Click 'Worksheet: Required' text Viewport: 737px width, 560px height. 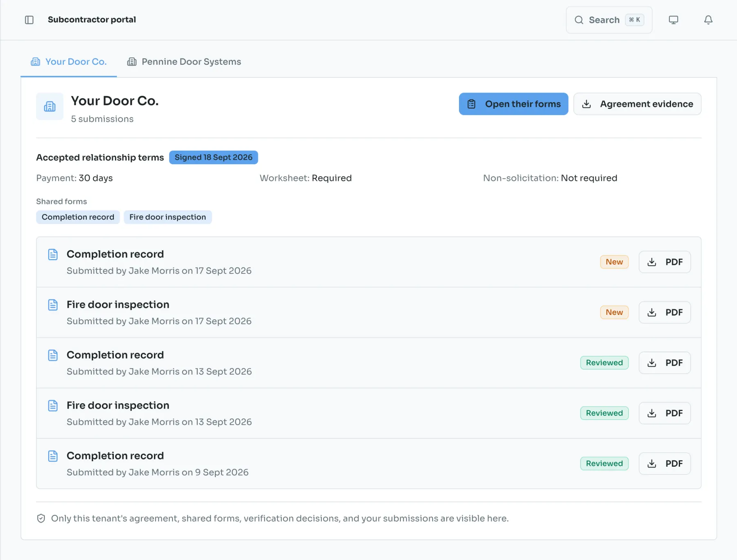click(x=306, y=178)
